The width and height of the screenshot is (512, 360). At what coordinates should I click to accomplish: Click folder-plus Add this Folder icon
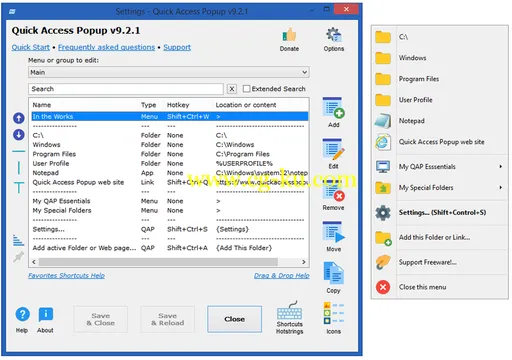[x=383, y=238]
